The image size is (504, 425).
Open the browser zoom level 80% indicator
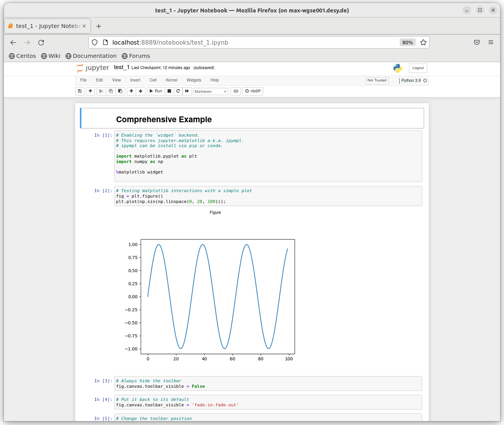point(407,43)
